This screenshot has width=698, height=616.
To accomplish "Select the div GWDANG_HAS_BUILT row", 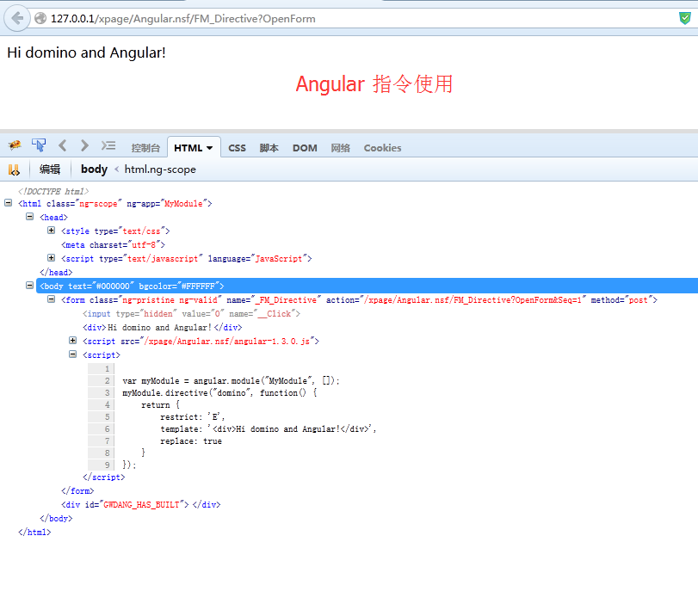I will [140, 505].
